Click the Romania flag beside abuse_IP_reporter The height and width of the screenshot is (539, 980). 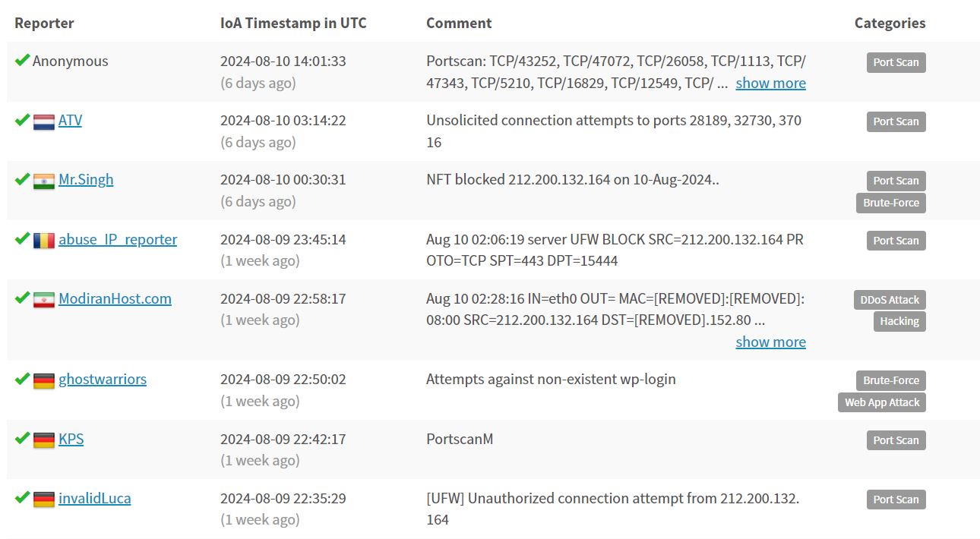point(44,241)
